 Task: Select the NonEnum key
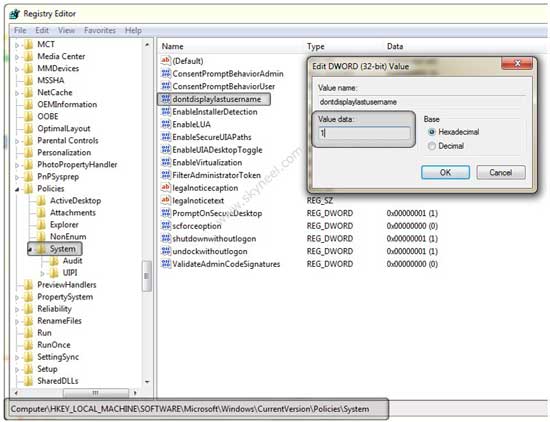pos(68,237)
